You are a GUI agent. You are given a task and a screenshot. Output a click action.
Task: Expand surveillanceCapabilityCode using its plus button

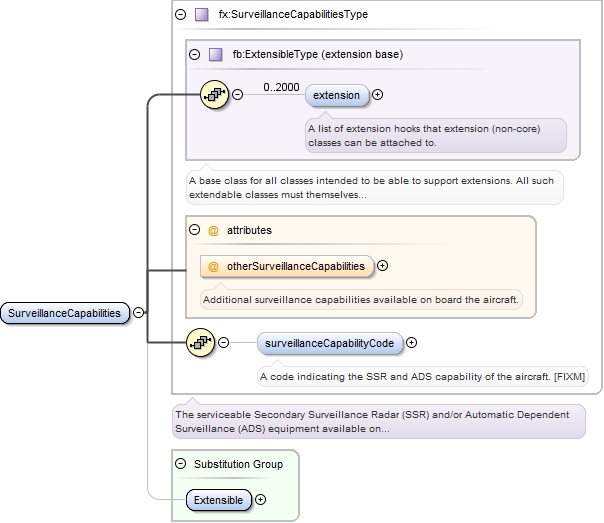click(412, 343)
